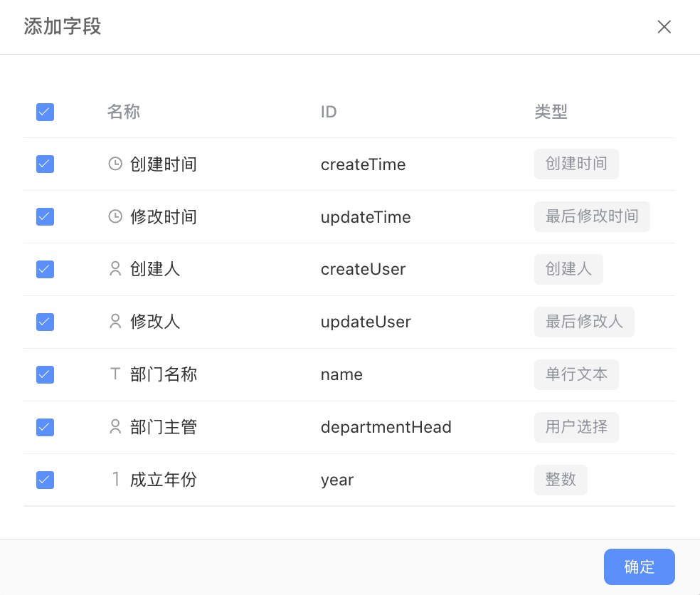This screenshot has width=700, height=595.
Task: Deselect the 部门名称 field checkbox
Action: 45,374
